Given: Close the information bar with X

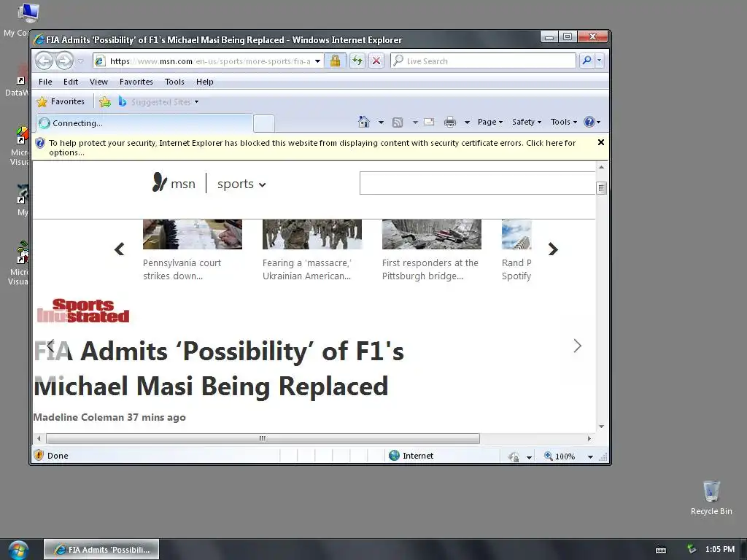Looking at the screenshot, I should pos(601,142).
